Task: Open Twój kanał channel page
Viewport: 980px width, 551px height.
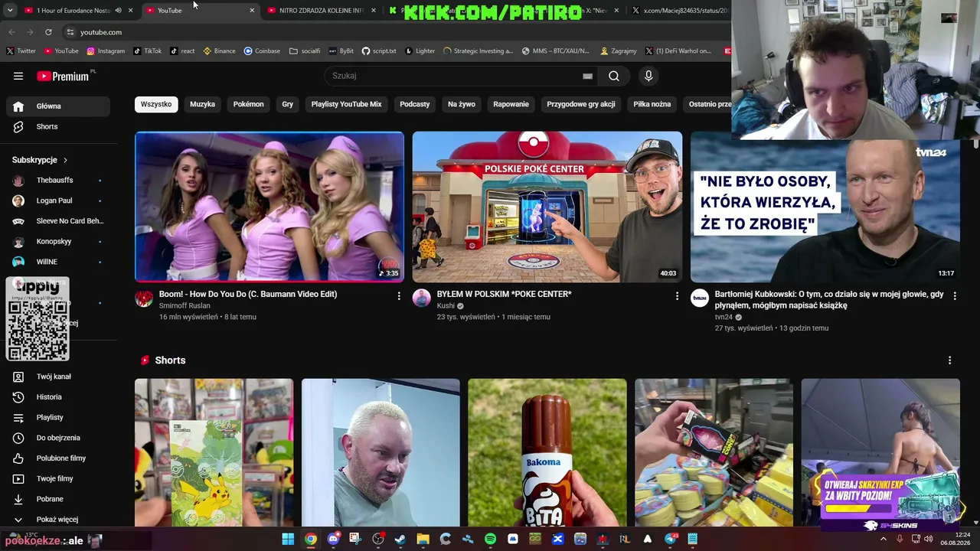Action: coord(58,377)
